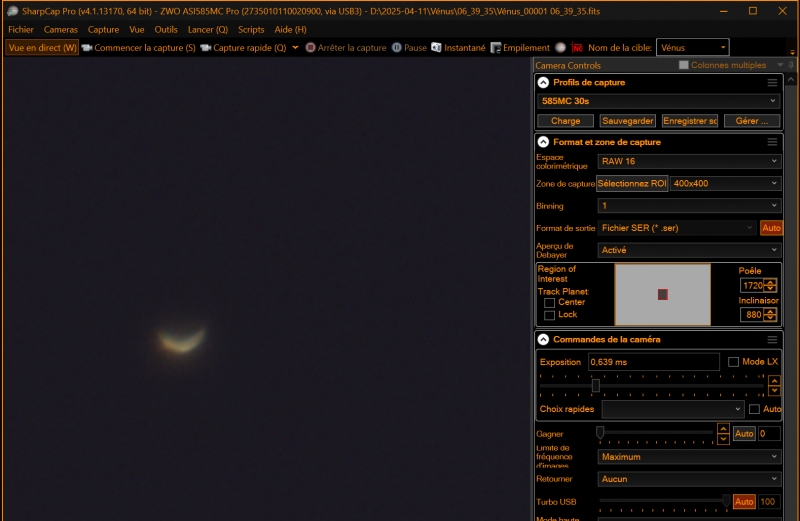The width and height of the screenshot is (800, 521).
Task: Click the grey sphere toolbar icon
Action: tap(560, 47)
